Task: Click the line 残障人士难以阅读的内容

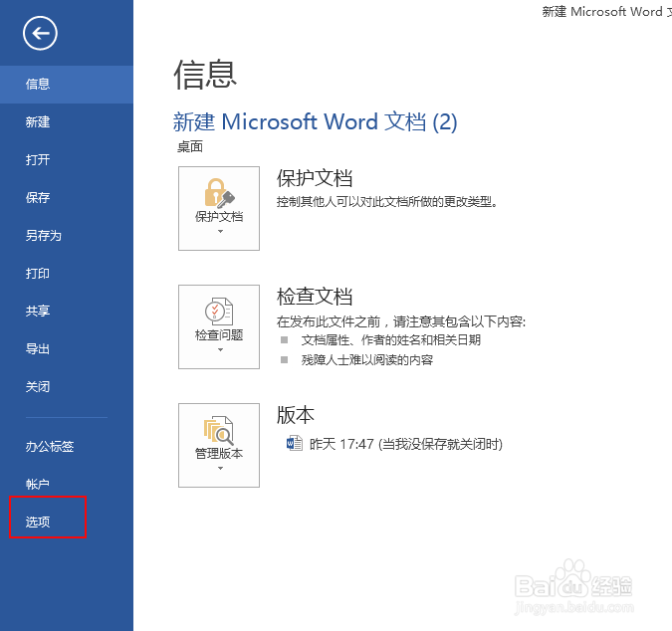Action: click(x=366, y=360)
